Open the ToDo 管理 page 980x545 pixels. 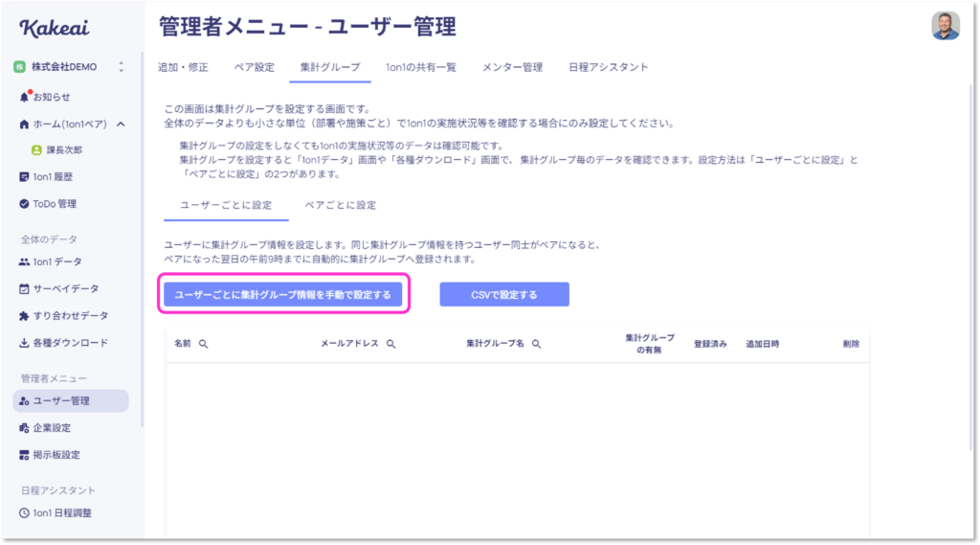pyautogui.click(x=55, y=203)
